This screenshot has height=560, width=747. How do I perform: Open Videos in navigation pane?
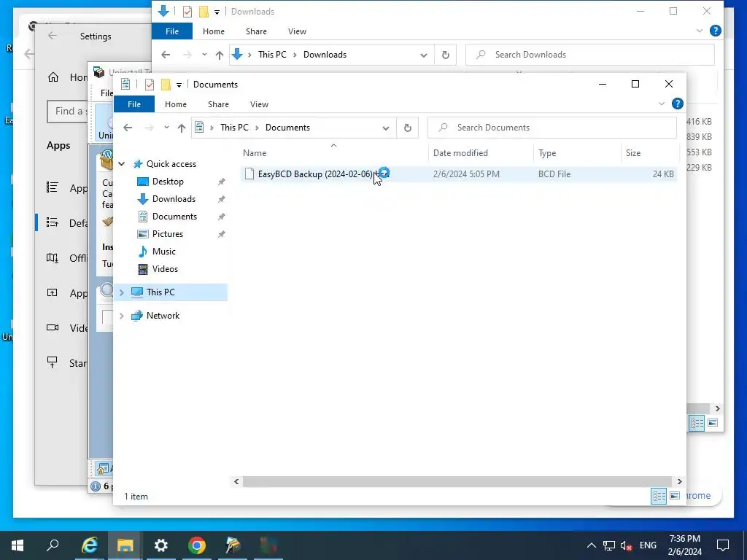pos(165,269)
